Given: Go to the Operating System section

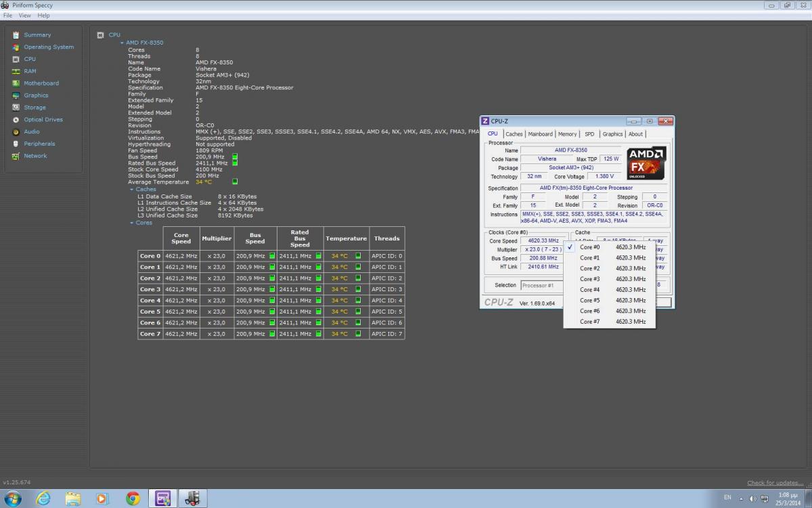Looking at the screenshot, I should tap(49, 47).
